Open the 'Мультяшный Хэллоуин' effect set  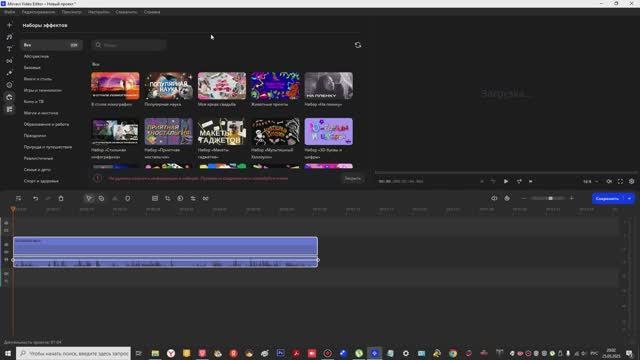[x=275, y=131]
